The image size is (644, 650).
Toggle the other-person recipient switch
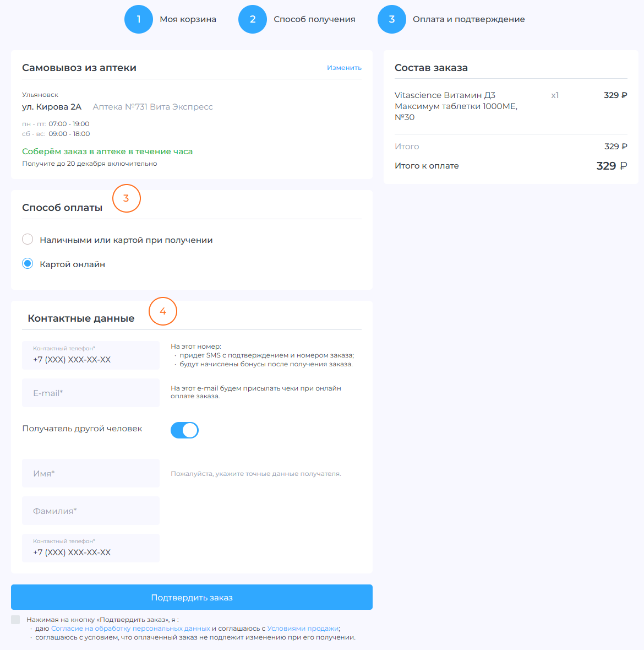(184, 430)
